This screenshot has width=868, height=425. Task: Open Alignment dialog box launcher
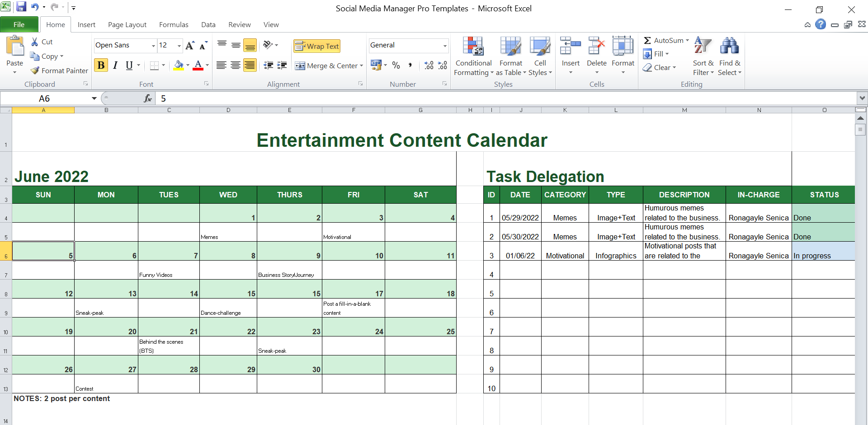[360, 84]
